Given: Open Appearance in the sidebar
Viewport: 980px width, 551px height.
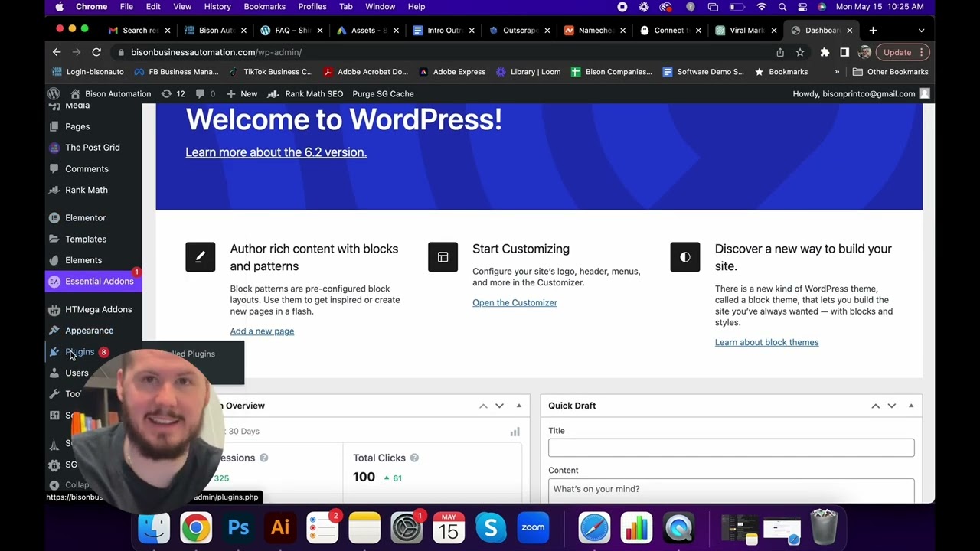Looking at the screenshot, I should 89,331.
